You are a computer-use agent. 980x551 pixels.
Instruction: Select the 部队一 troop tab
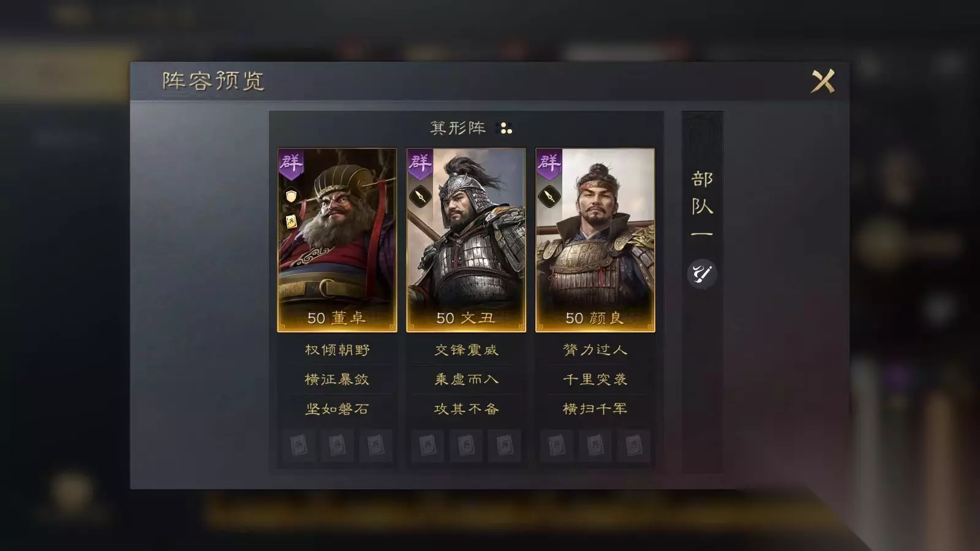pyautogui.click(x=702, y=206)
